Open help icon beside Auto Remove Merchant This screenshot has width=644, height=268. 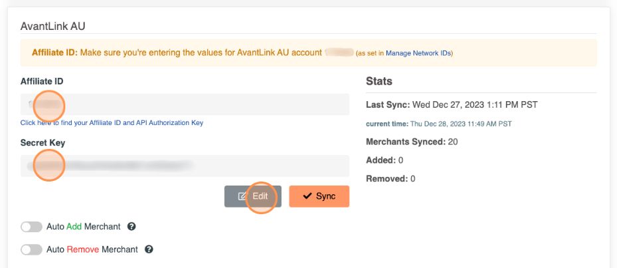149,249
